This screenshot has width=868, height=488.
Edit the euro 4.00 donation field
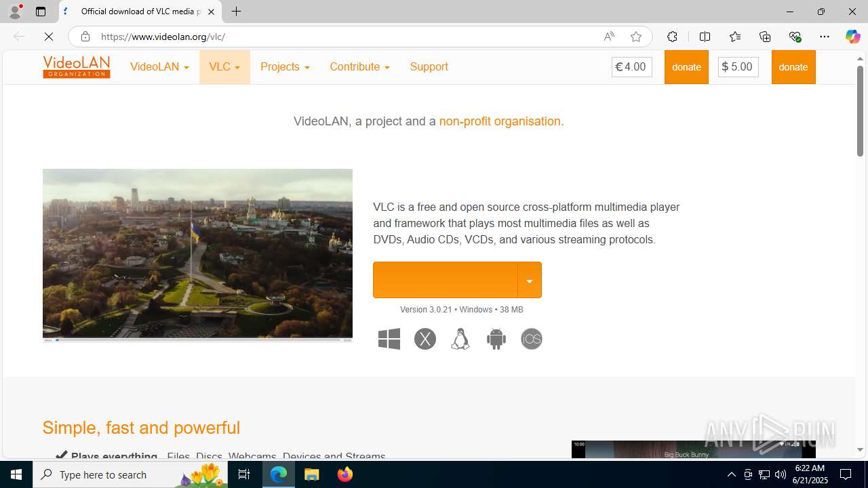632,67
